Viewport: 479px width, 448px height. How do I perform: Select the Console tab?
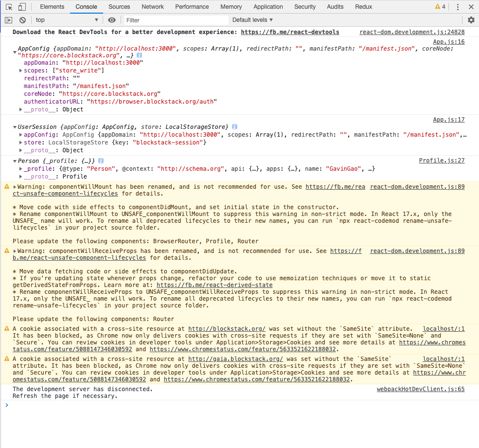pos(86,7)
